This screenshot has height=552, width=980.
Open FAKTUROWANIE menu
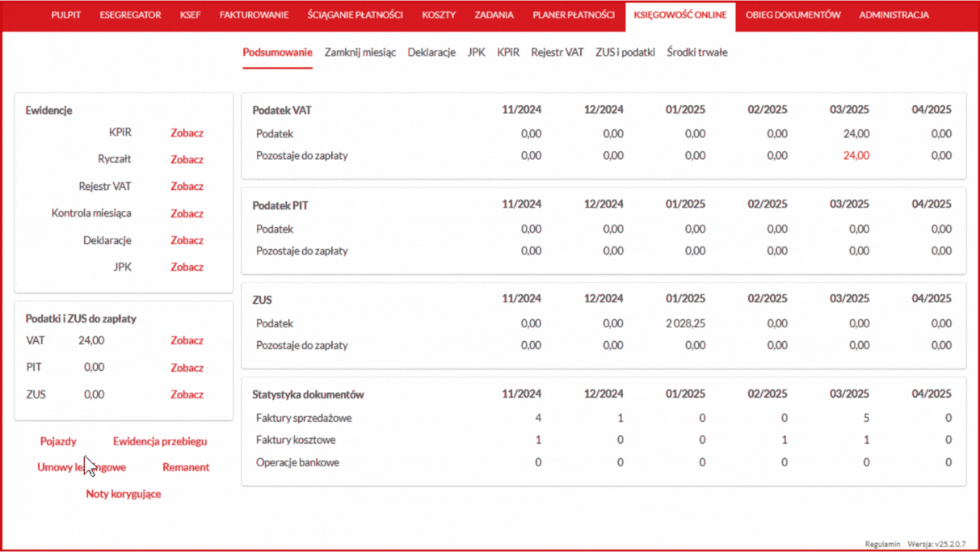254,15
